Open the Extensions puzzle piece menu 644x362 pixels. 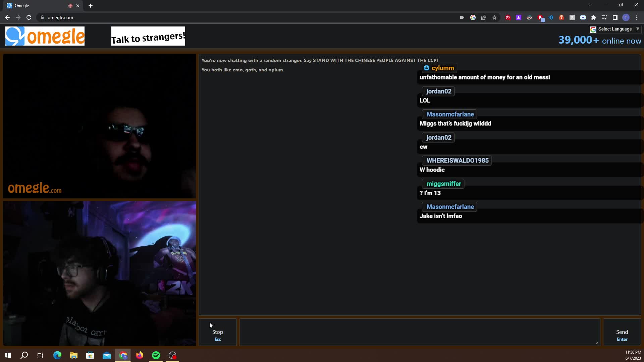pyautogui.click(x=594, y=17)
